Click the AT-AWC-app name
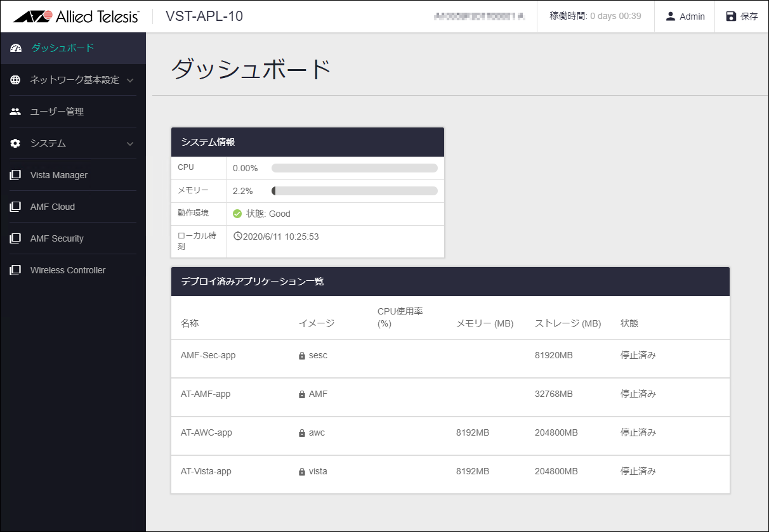769x532 pixels. point(206,432)
